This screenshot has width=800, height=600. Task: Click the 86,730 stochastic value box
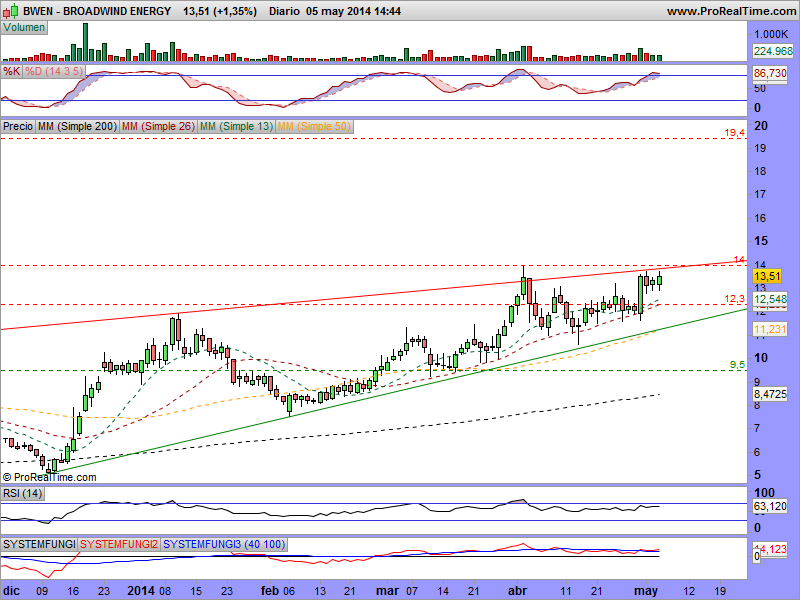tap(770, 73)
